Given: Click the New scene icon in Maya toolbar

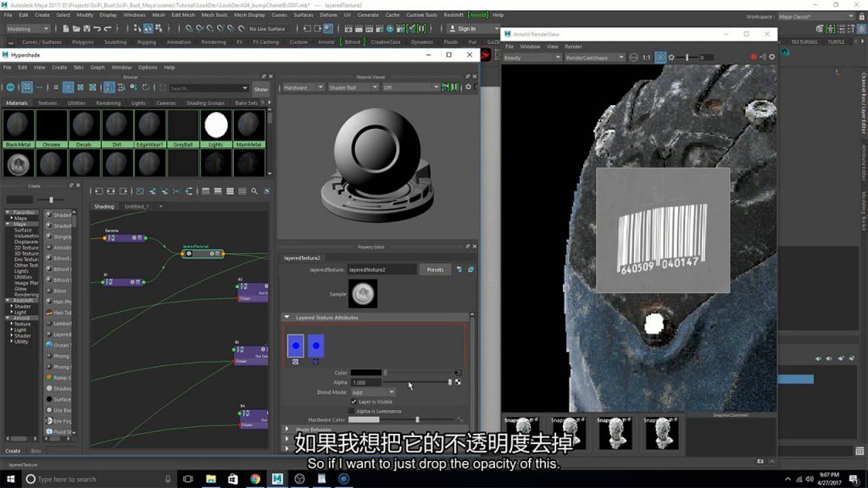Looking at the screenshot, I should (x=66, y=29).
